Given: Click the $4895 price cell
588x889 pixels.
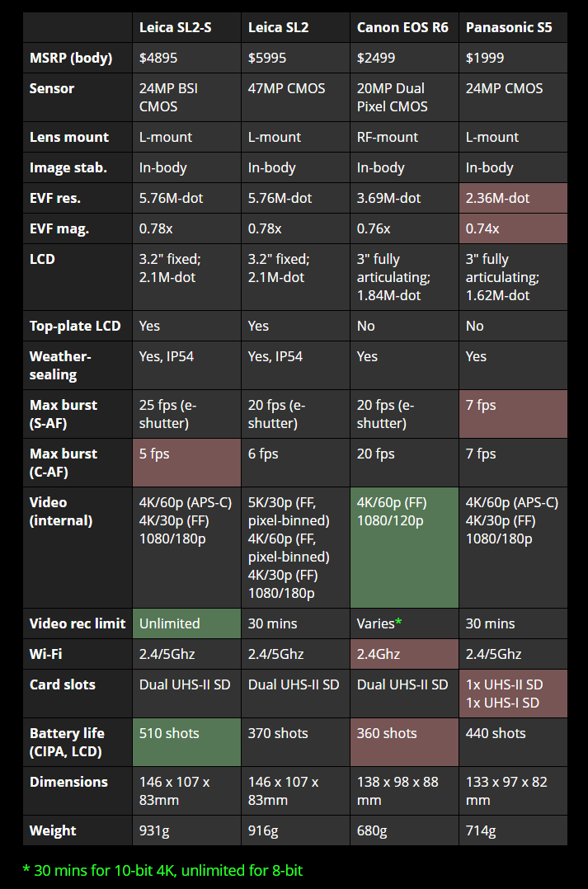Looking at the screenshot, I should click(x=158, y=58).
